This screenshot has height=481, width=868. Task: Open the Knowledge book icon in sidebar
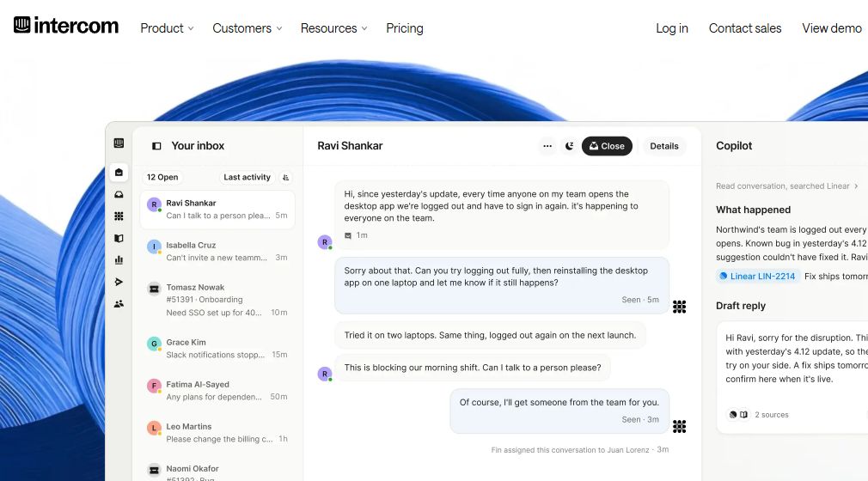119,238
